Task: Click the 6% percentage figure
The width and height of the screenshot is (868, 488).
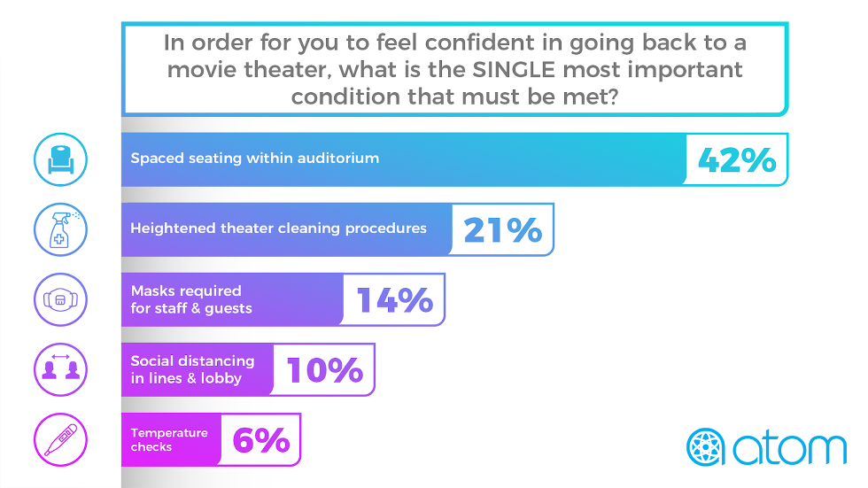Action: tap(260, 439)
